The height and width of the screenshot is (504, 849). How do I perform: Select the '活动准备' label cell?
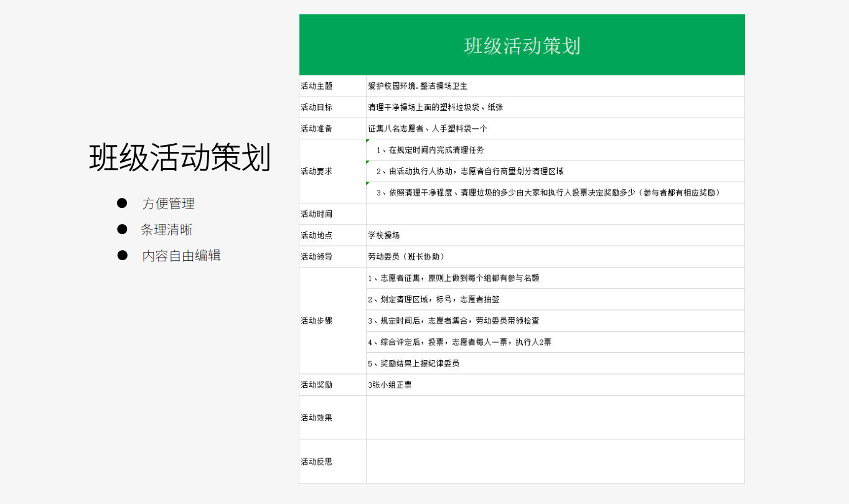333,128
